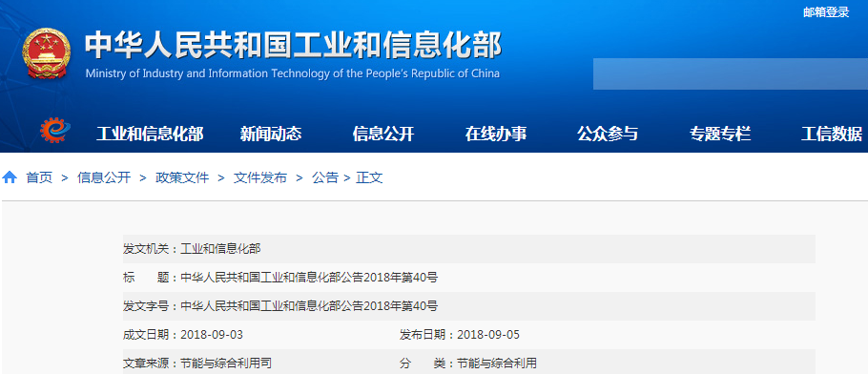Click the 成文日期 value 2018-09-03

pyautogui.click(x=212, y=335)
